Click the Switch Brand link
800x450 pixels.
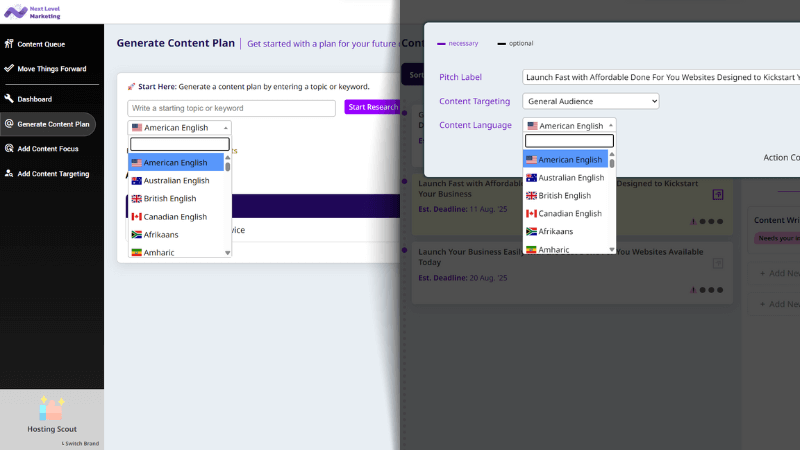click(80, 442)
